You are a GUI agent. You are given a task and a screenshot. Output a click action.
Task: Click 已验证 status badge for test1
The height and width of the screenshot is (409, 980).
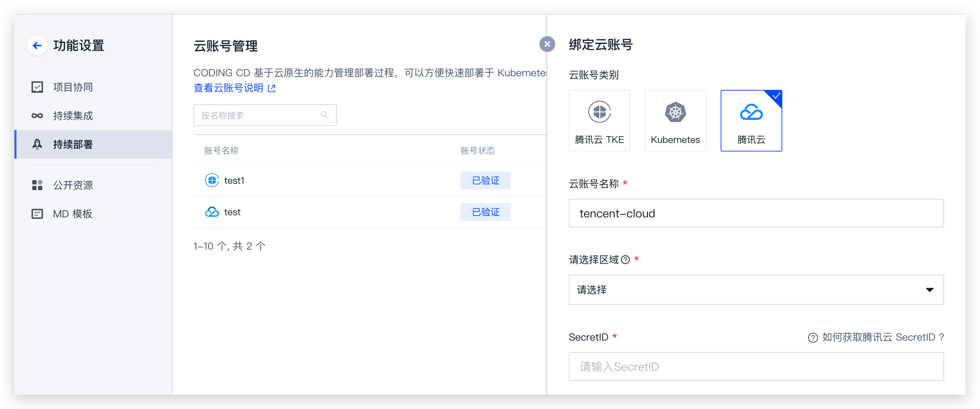click(x=485, y=181)
